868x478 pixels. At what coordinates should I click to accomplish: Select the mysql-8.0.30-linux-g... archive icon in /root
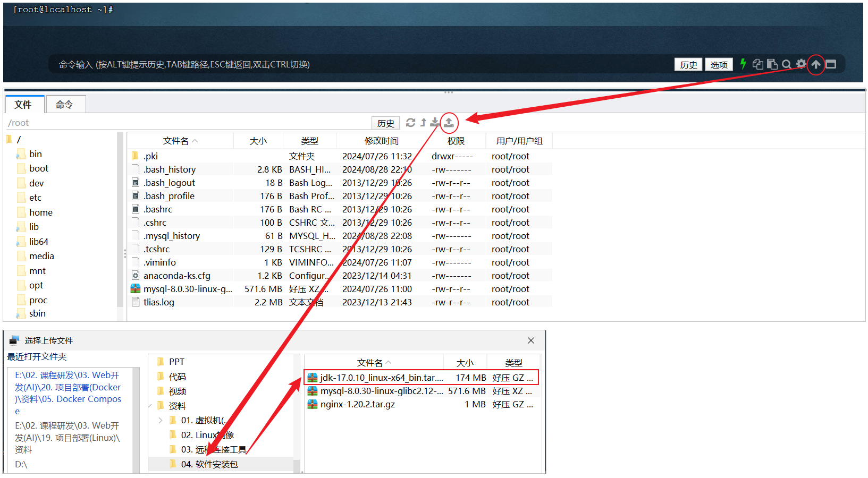coord(136,289)
